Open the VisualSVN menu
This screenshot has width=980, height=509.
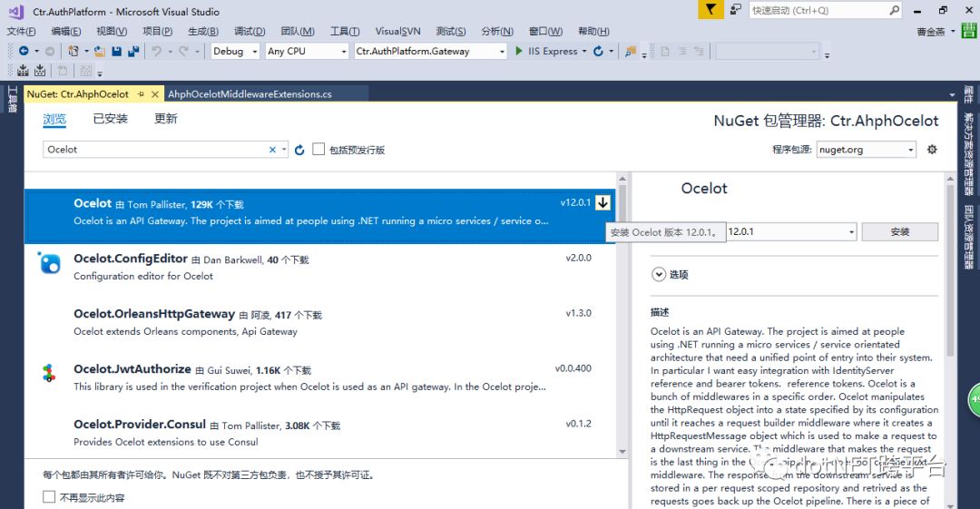tap(397, 32)
